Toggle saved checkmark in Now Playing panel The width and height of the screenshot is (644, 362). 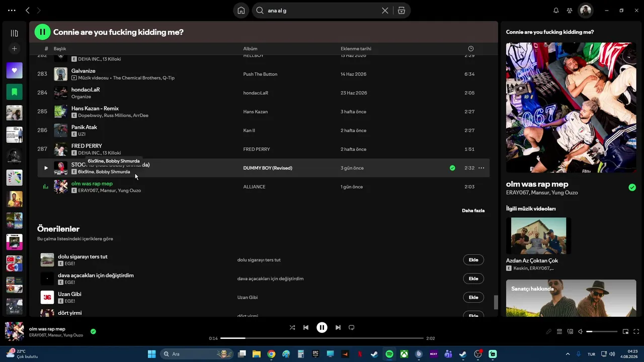tap(632, 188)
